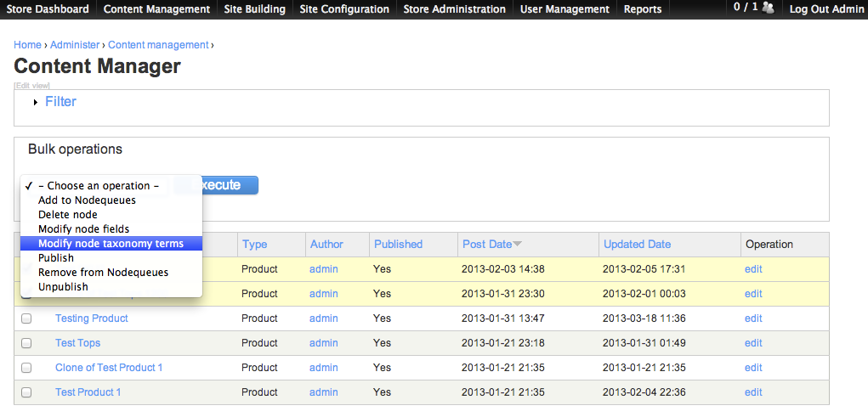
Task: Open admin author link in Test Tops row
Action: click(x=323, y=343)
